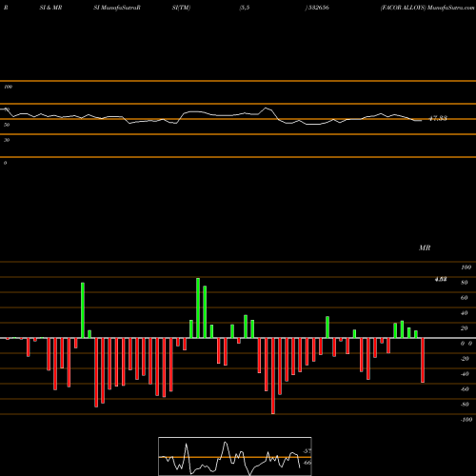Click the '(5,5' parameter text in the header

[245, 8]
